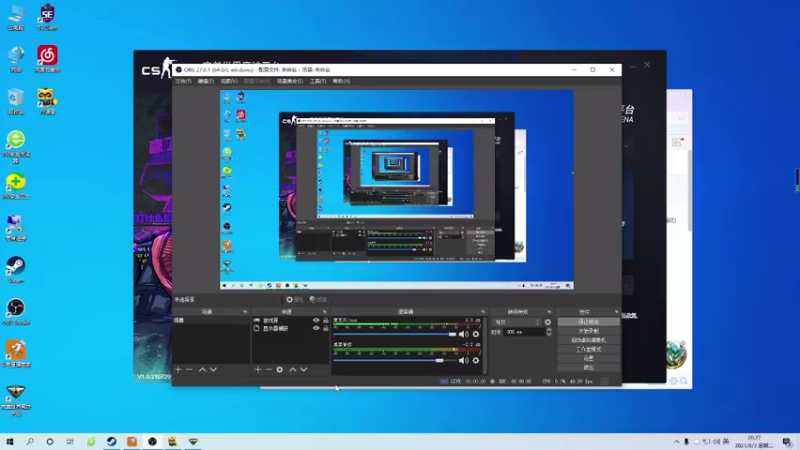Screen dimensions: 800x450
Task: Mute the desktop audio speaker icon
Action: pos(463,360)
